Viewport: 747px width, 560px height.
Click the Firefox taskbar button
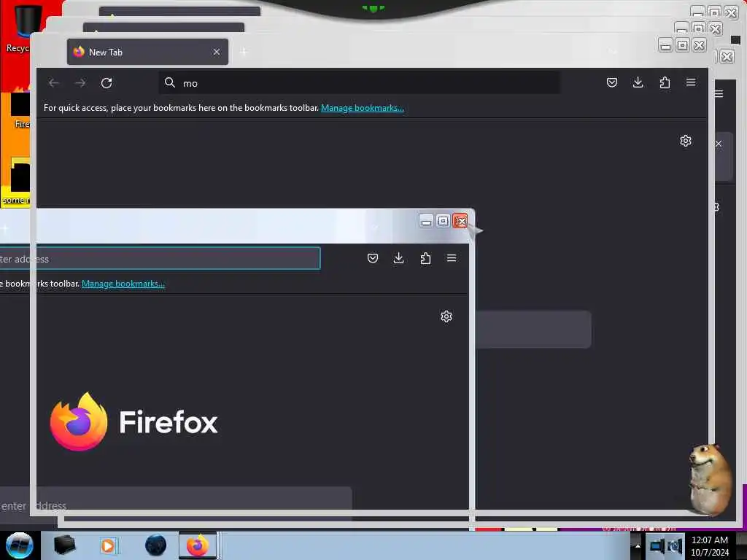click(198, 545)
